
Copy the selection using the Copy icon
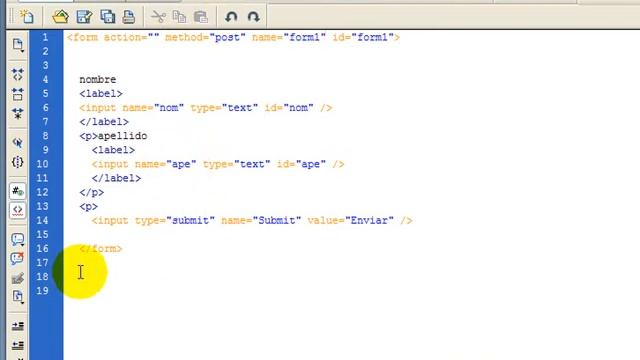coord(180,17)
